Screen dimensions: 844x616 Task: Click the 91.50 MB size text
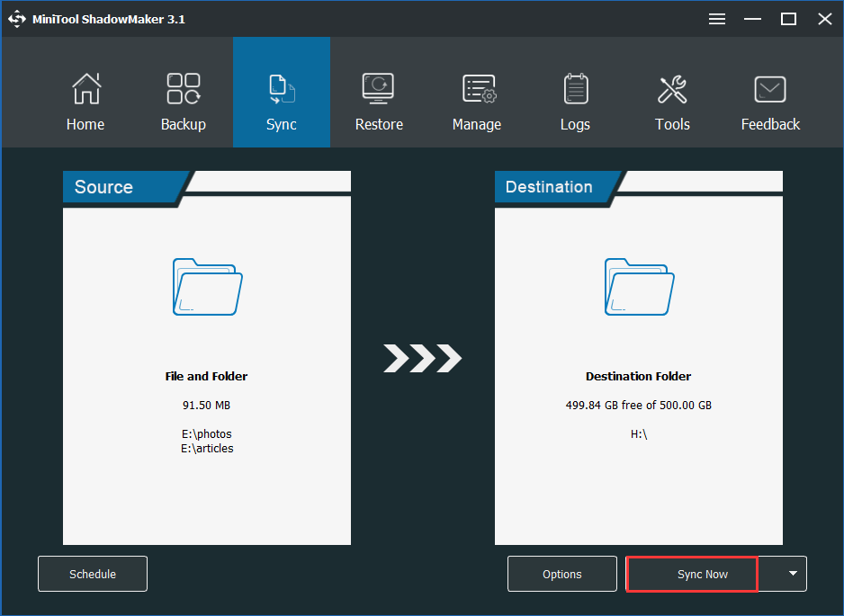[x=207, y=405]
